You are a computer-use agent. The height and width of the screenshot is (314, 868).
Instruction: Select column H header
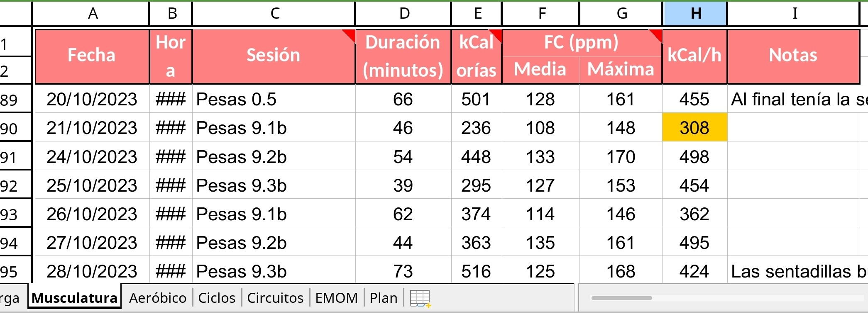point(695,13)
